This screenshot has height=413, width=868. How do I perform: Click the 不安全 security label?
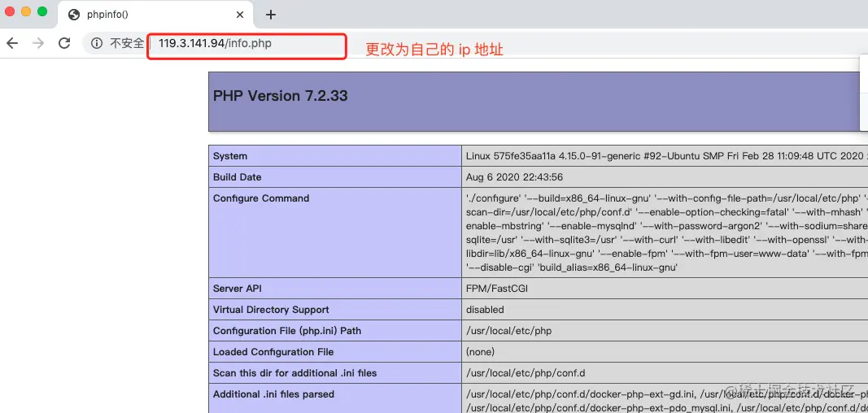[x=127, y=43]
